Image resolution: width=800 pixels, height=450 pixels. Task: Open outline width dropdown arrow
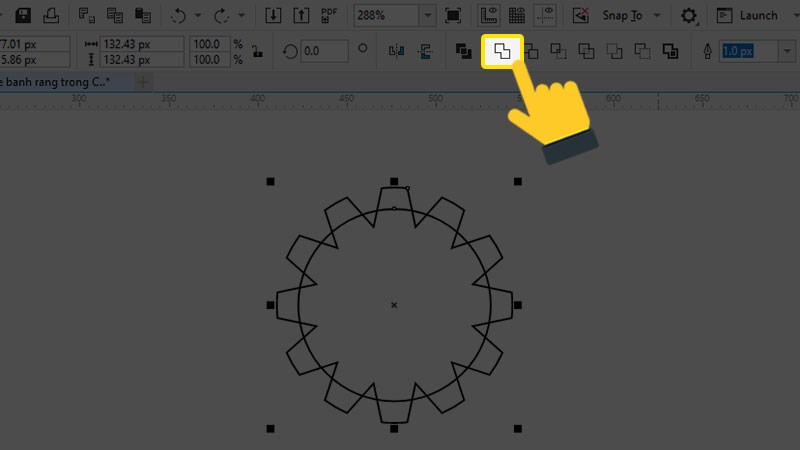click(786, 51)
